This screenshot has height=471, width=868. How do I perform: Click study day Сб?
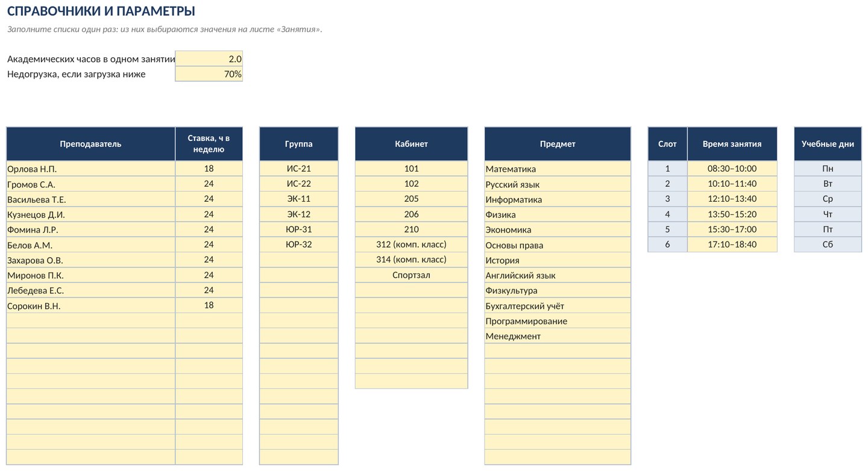[828, 245]
